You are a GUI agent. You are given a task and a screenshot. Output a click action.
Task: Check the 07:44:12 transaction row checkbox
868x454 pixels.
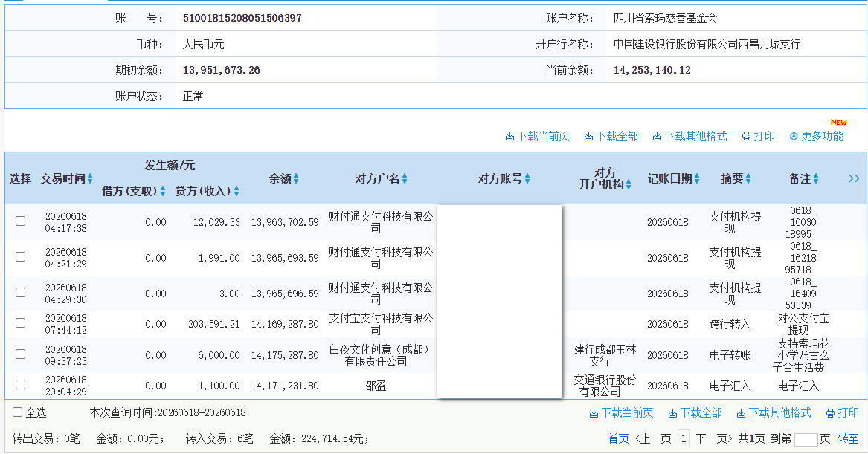[x=21, y=322]
